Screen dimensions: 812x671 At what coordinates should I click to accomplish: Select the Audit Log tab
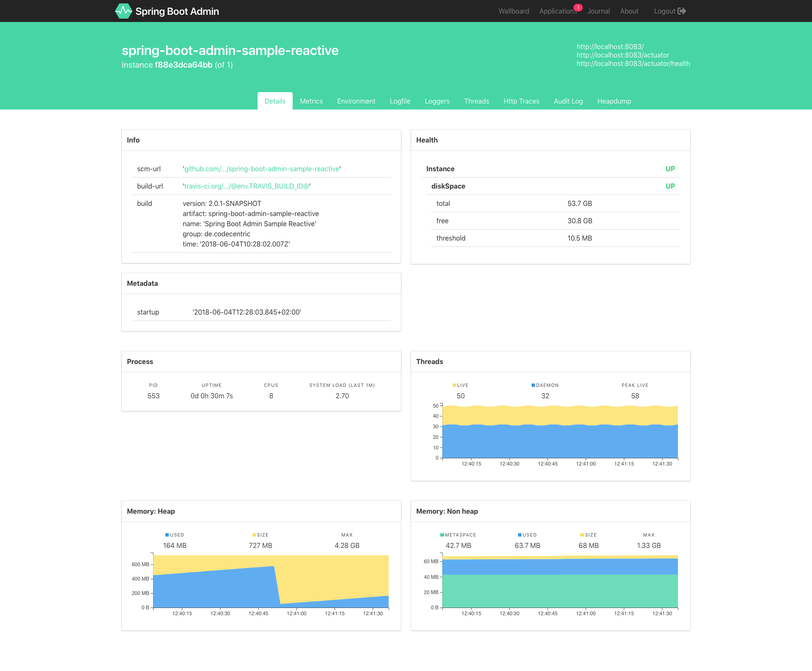(x=568, y=101)
